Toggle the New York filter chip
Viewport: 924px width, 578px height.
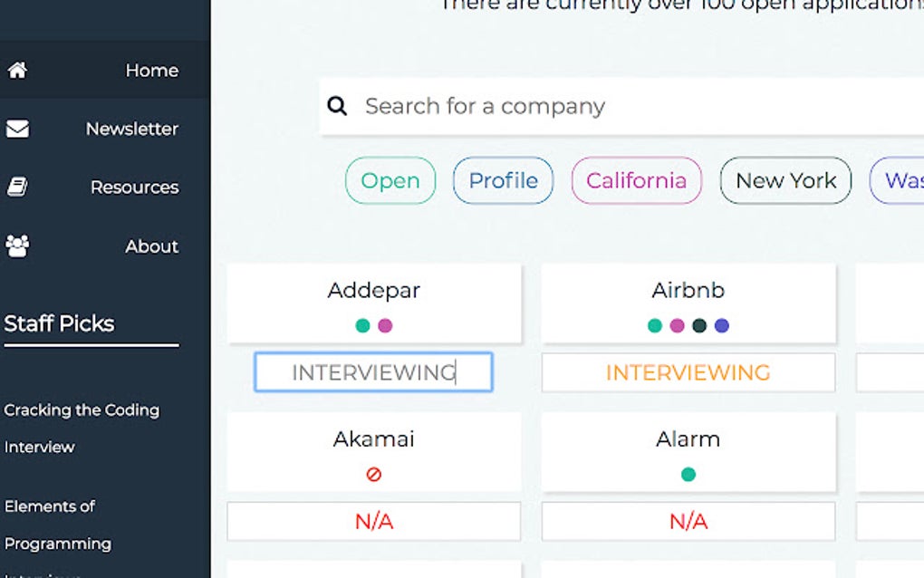[x=785, y=180]
